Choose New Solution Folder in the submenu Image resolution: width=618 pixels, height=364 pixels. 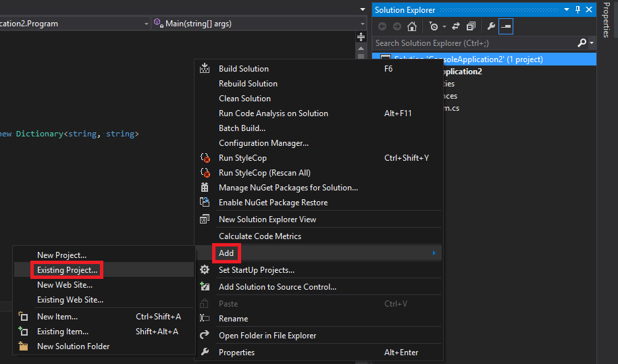pos(74,346)
